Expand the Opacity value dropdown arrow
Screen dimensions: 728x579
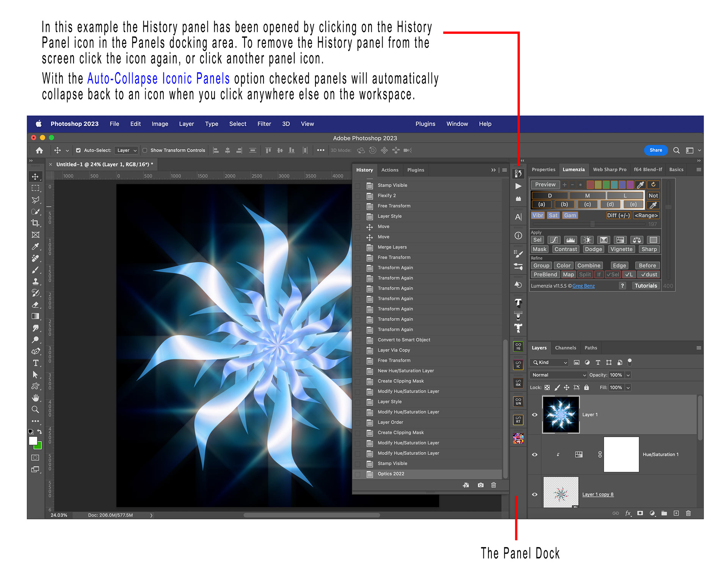click(x=628, y=375)
